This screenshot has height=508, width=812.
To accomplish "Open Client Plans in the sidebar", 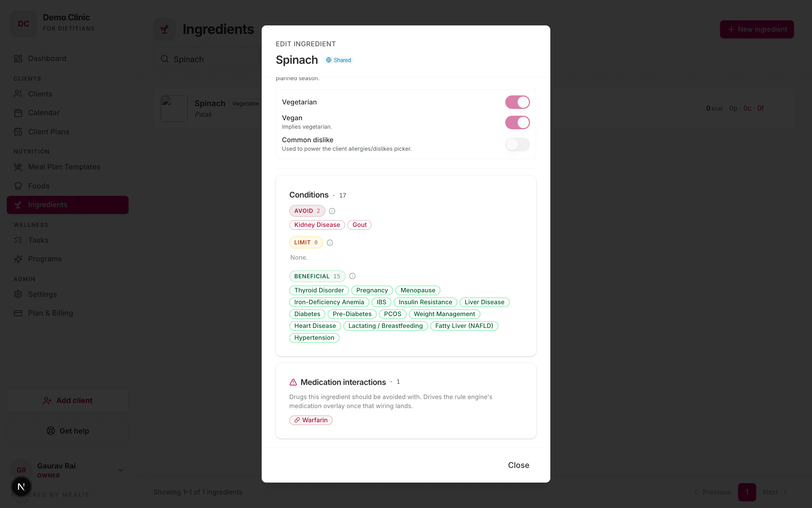I will click(67, 132).
